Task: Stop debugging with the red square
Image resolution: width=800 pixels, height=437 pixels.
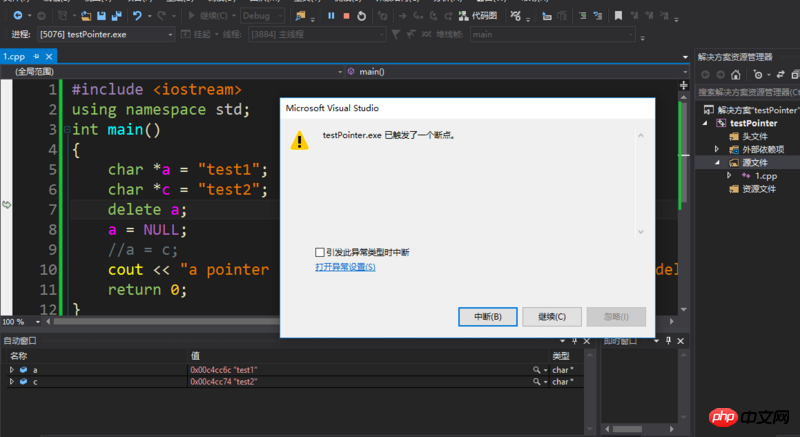Action: coord(346,16)
